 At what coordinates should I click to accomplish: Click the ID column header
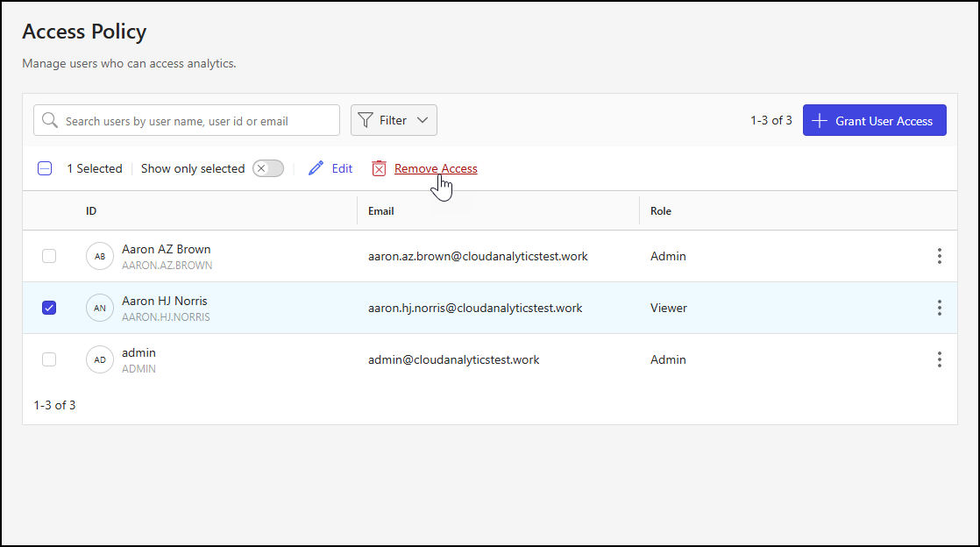pos(91,210)
